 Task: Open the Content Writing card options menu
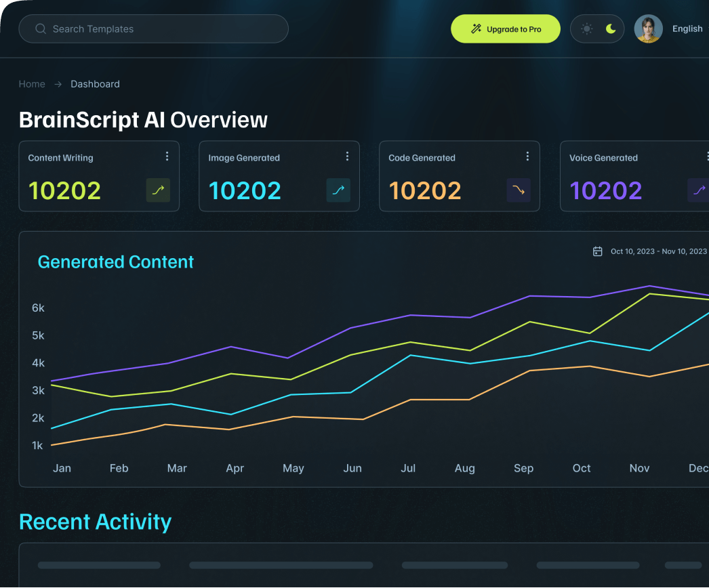[167, 156]
